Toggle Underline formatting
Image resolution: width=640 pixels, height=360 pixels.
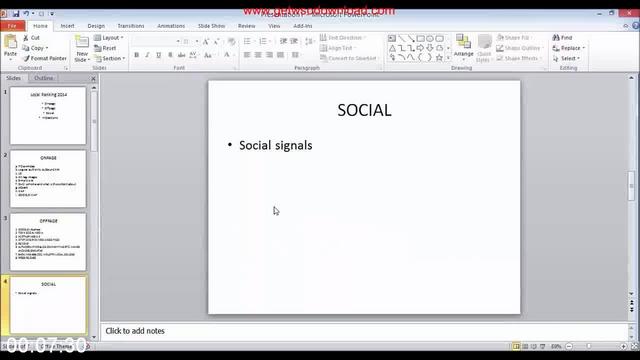pyautogui.click(x=158, y=55)
